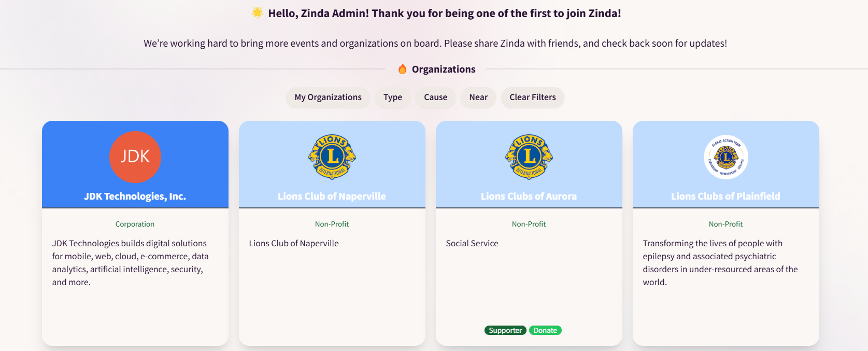Image resolution: width=868 pixels, height=351 pixels.
Task: Click the Lions Clubs of Plainfield round logo
Action: point(726,157)
